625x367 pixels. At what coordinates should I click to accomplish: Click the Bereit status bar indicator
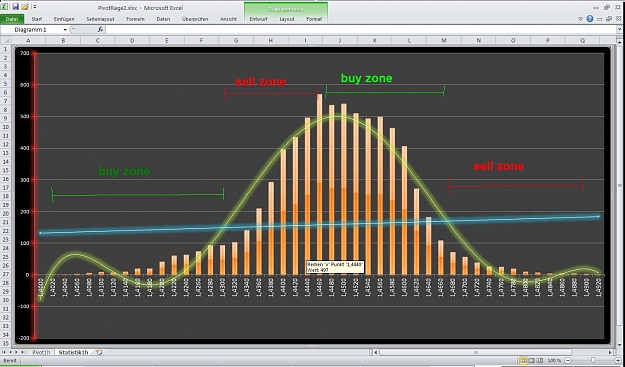point(10,361)
